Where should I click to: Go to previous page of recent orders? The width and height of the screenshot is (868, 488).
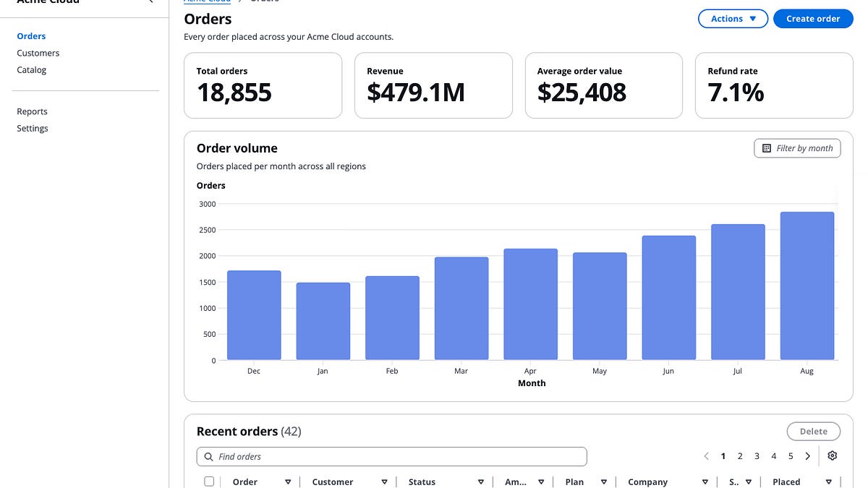click(707, 456)
